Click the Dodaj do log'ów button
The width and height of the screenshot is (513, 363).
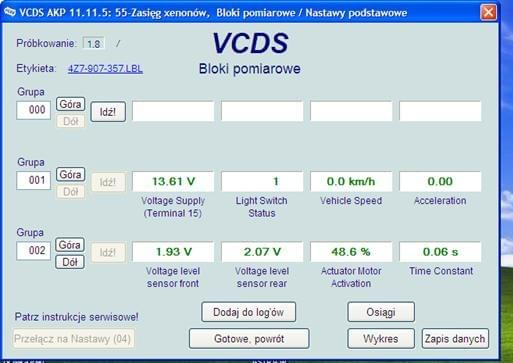[x=248, y=312]
